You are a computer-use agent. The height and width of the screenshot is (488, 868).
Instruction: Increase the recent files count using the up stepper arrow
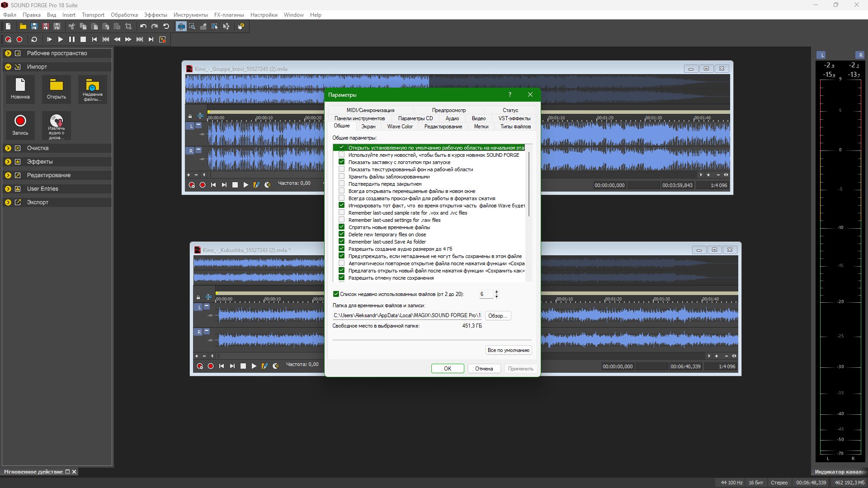(496, 292)
